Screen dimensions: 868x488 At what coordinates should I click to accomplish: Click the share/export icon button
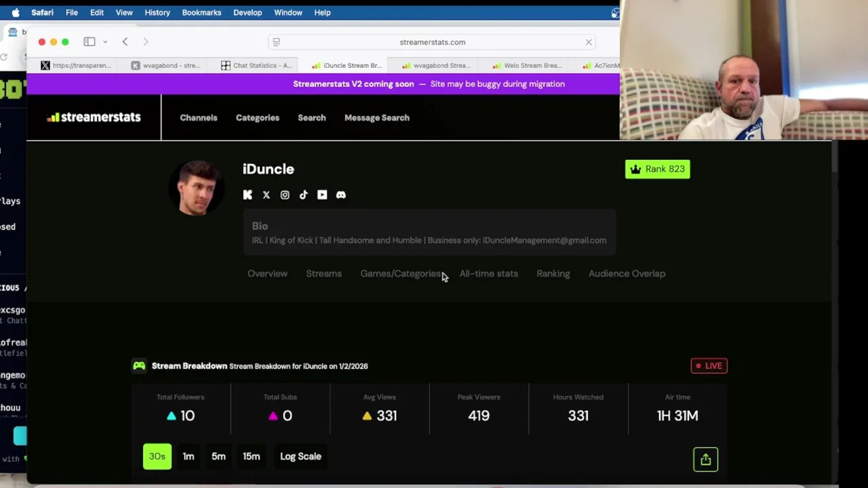[705, 459]
